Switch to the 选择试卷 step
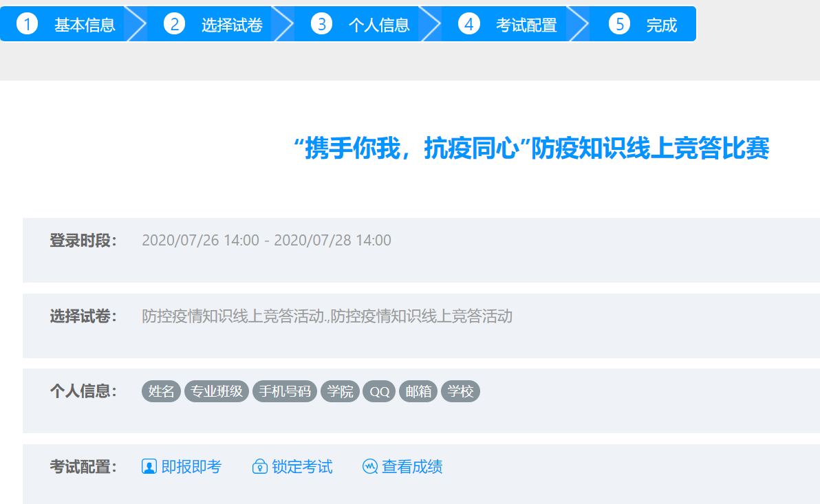820x504 pixels. point(232,25)
